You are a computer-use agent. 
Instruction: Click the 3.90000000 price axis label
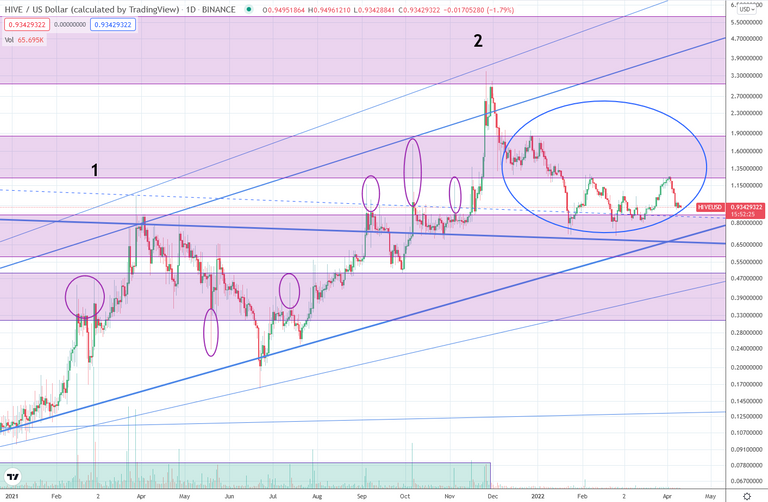746,58
